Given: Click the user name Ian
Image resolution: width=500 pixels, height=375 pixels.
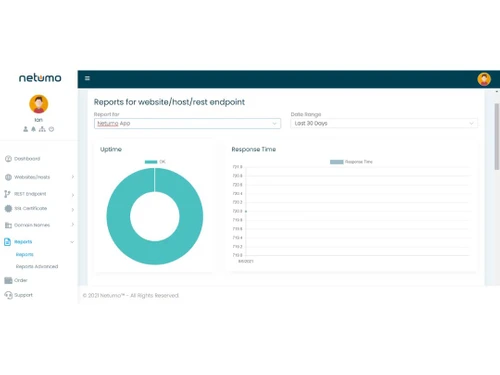Looking at the screenshot, I should click(39, 120).
